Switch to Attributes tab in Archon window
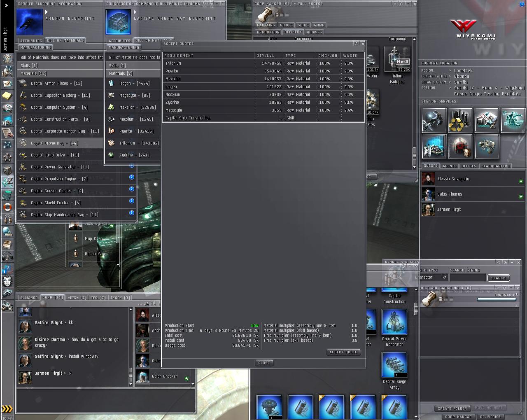 click(31, 41)
